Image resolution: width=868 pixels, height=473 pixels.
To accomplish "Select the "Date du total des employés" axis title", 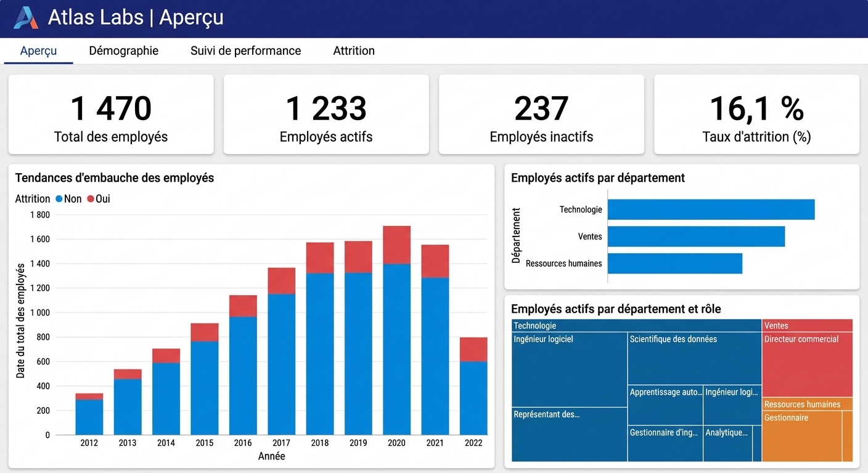I will point(21,321).
